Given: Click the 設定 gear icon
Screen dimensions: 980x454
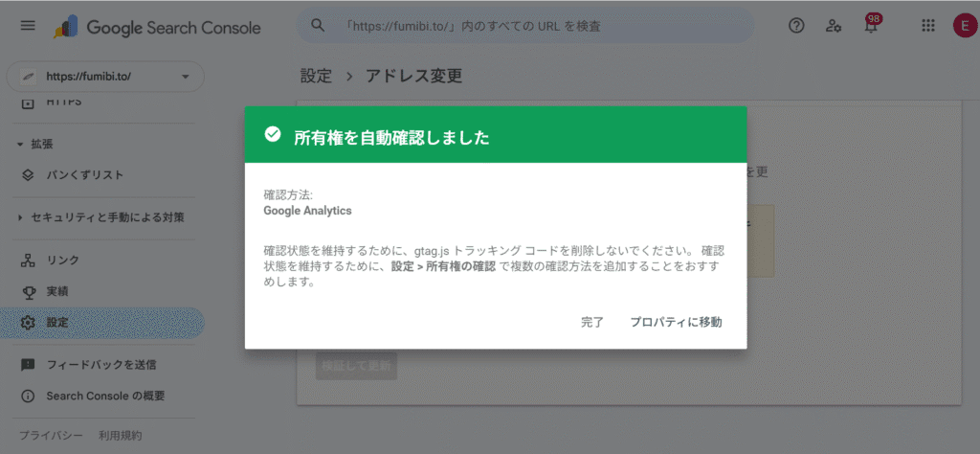Looking at the screenshot, I should (x=28, y=323).
